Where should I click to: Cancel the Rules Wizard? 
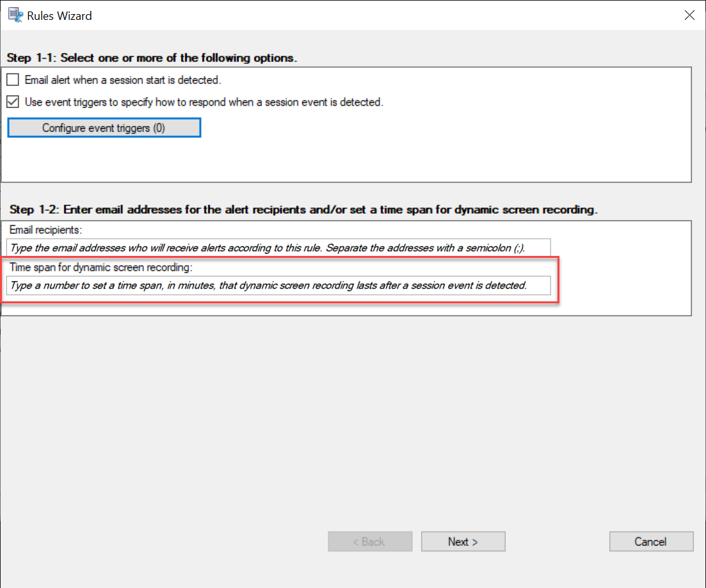coord(651,542)
